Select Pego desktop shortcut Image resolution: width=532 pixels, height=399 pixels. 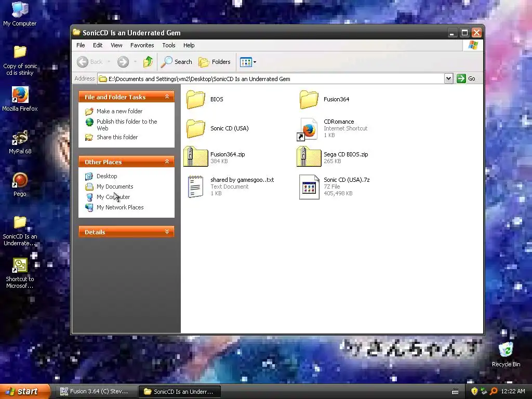click(x=20, y=184)
